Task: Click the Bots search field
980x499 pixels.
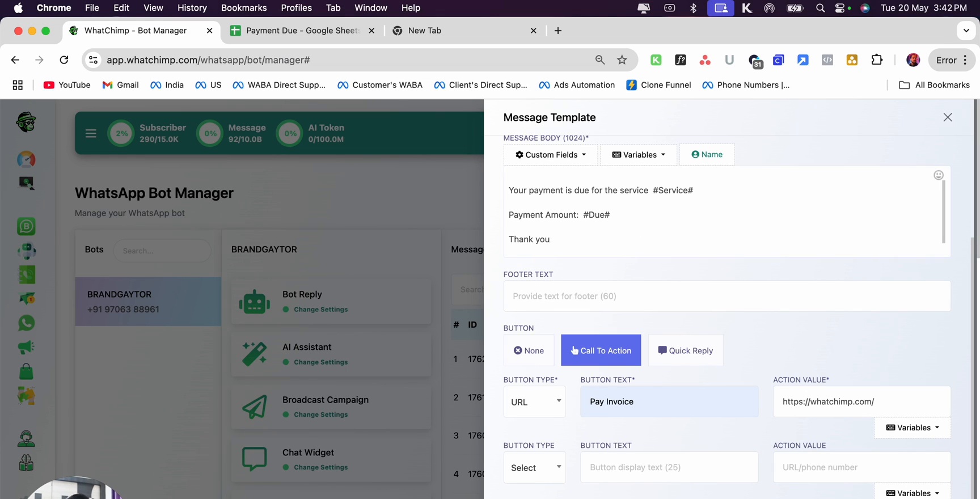Action: [x=162, y=251]
